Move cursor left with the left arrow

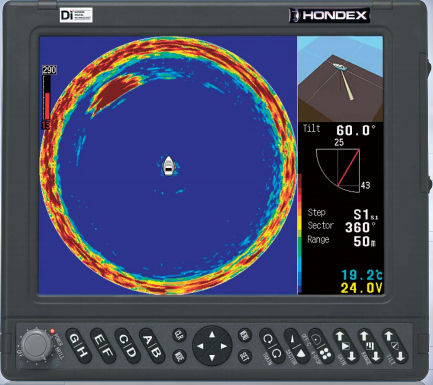200,346
